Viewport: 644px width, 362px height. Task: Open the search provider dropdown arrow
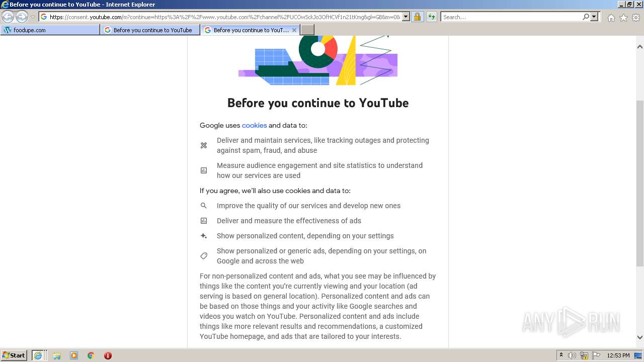tap(594, 17)
